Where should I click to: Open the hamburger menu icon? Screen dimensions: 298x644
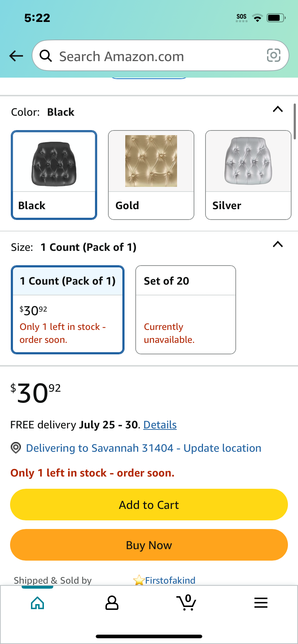click(261, 603)
